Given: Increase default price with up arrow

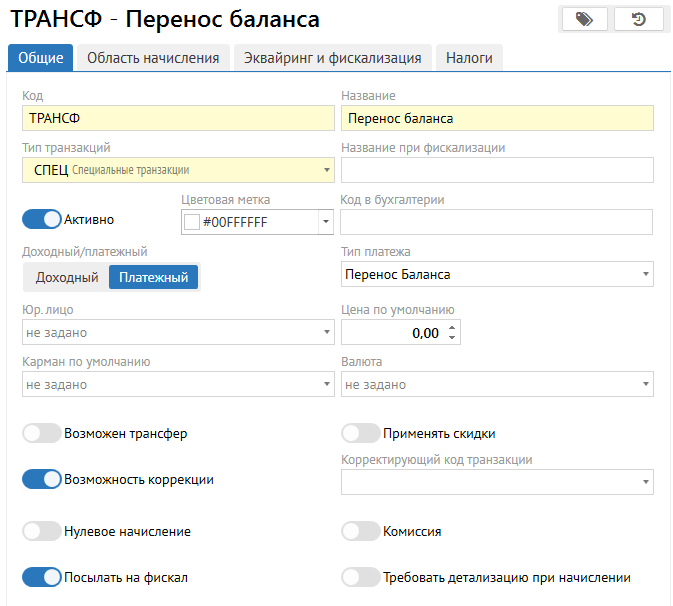Looking at the screenshot, I should (452, 327).
